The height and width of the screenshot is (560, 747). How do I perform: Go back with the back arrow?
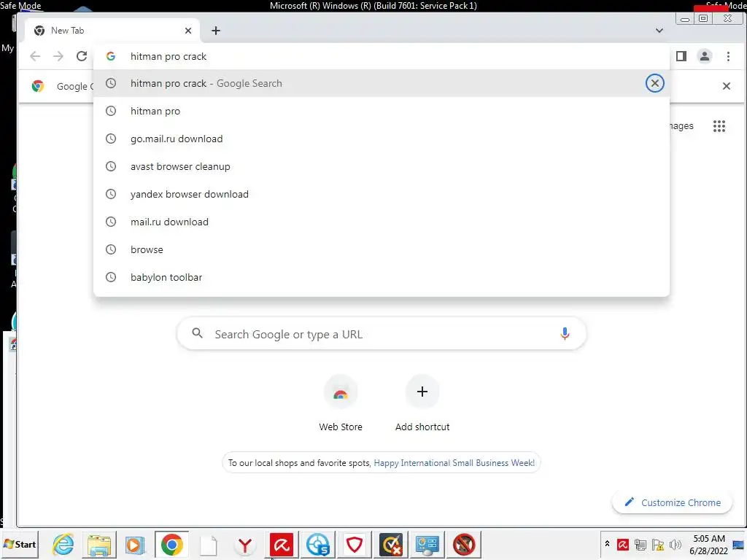point(35,56)
